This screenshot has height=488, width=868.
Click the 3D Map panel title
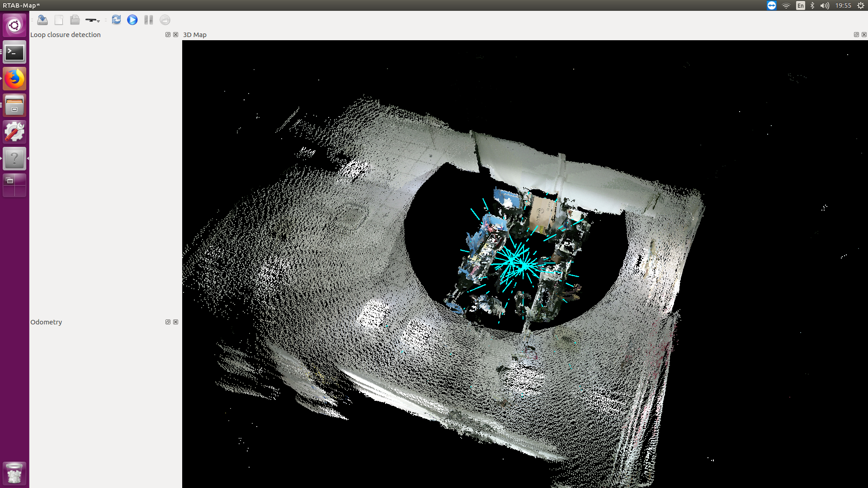(195, 35)
